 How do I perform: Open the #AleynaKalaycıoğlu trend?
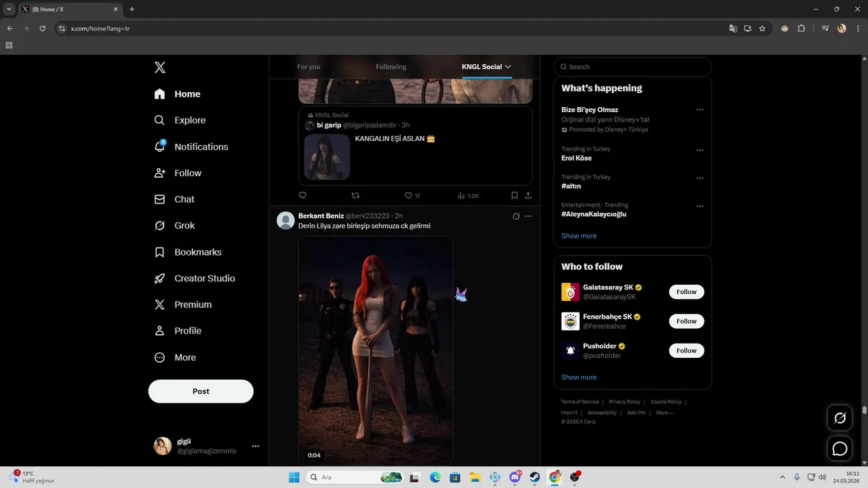click(x=594, y=214)
